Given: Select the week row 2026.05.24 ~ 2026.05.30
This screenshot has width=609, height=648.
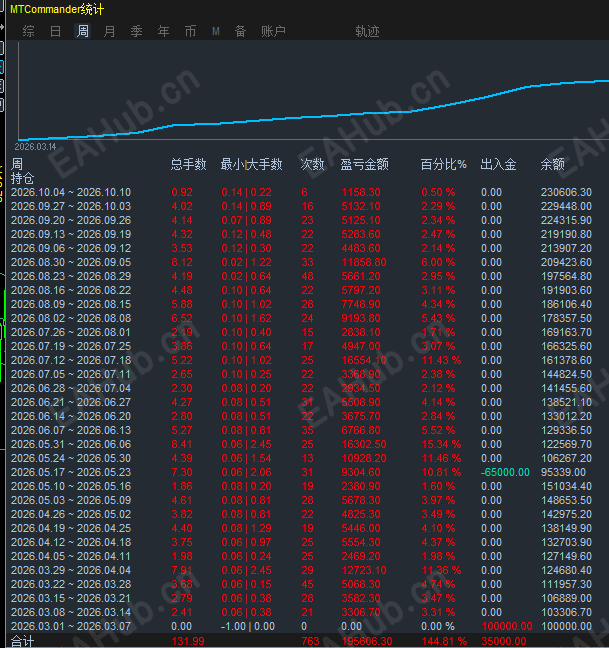Looking at the screenshot, I should [301, 459].
